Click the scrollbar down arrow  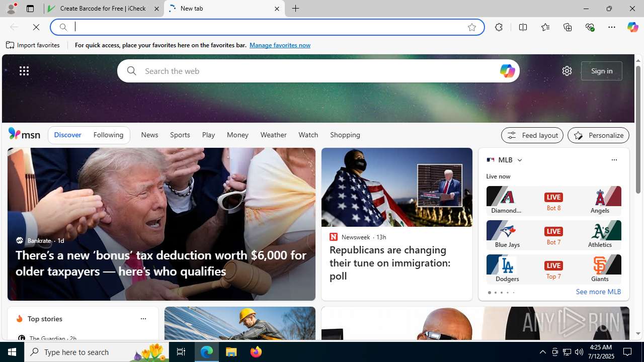point(638,333)
